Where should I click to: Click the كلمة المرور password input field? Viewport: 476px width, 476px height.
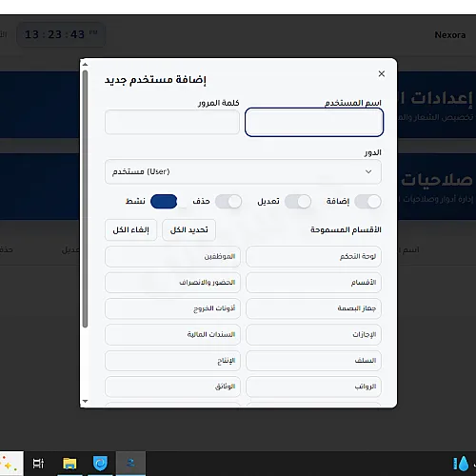click(172, 122)
